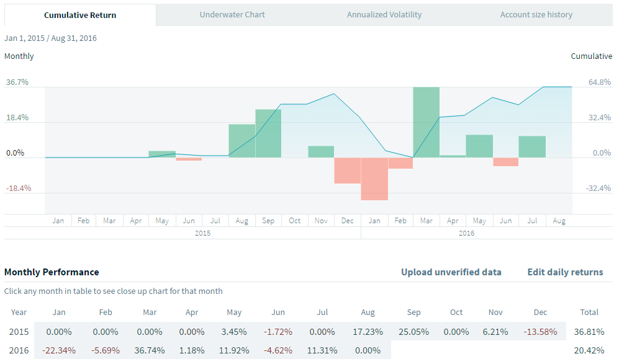Open the Annualized Volatility tab

[x=384, y=14]
